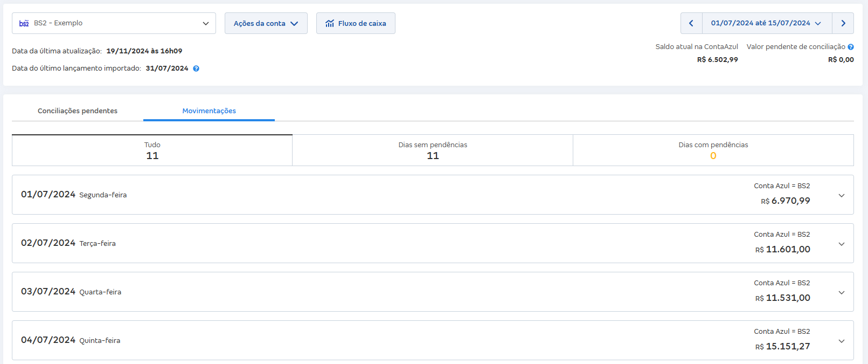Click the Fluxo de caixa button

pos(356,23)
